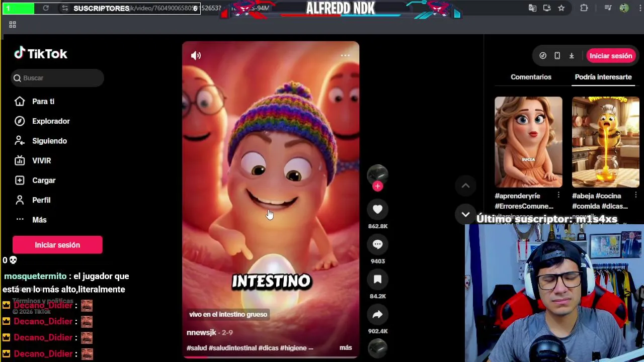Screen dimensions: 644x362
Task: Expand description with más link
Action: [x=346, y=347]
